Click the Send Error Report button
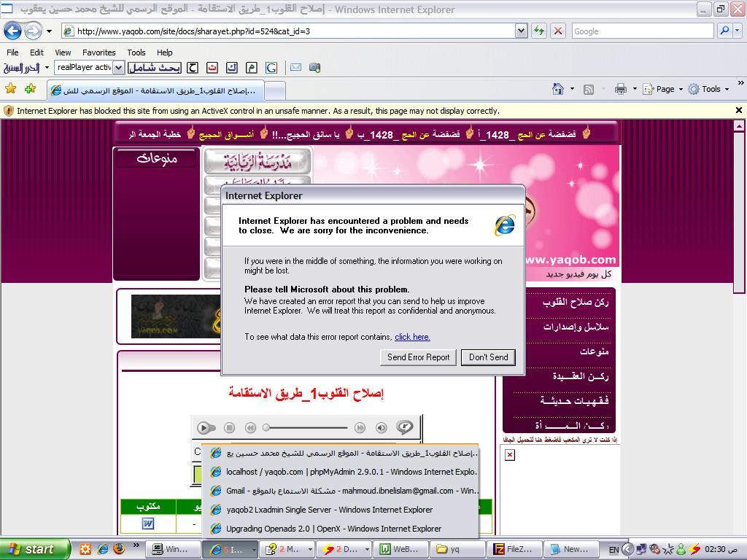The height and width of the screenshot is (560, 747). coord(418,357)
